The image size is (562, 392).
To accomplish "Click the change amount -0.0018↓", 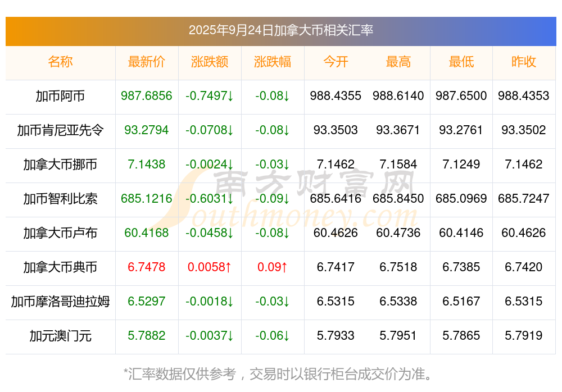I will [x=210, y=301].
